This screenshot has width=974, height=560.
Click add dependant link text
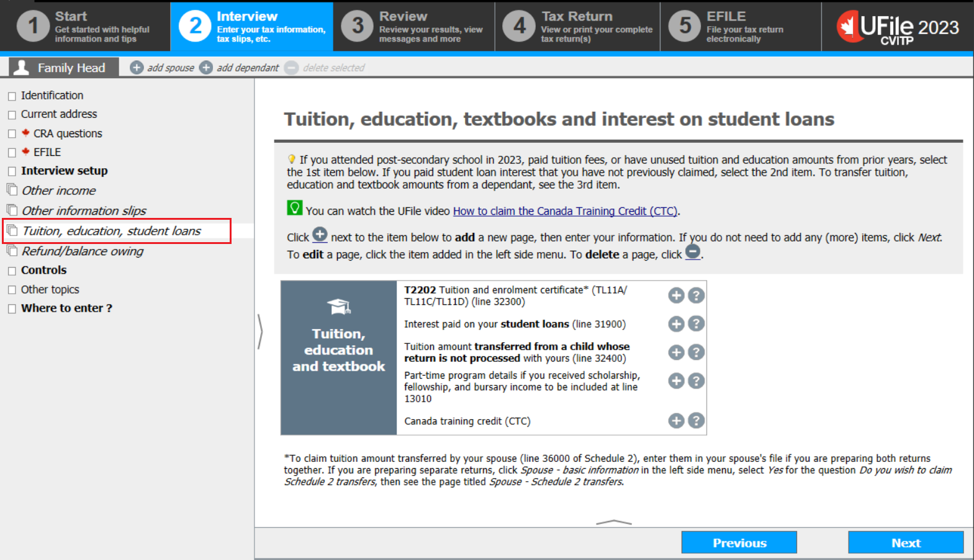point(248,68)
